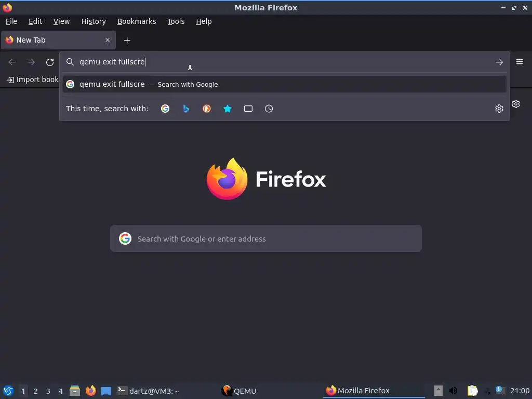Open the View menu

point(61,21)
